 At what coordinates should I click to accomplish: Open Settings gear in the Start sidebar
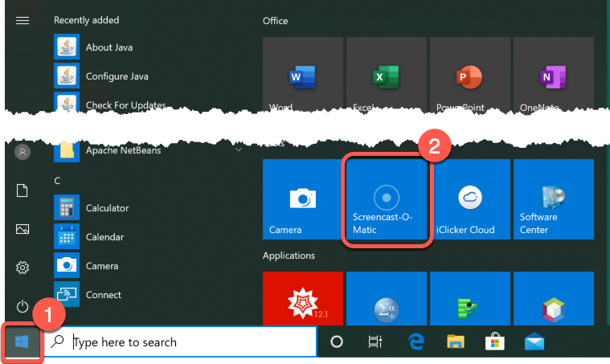pyautogui.click(x=23, y=268)
